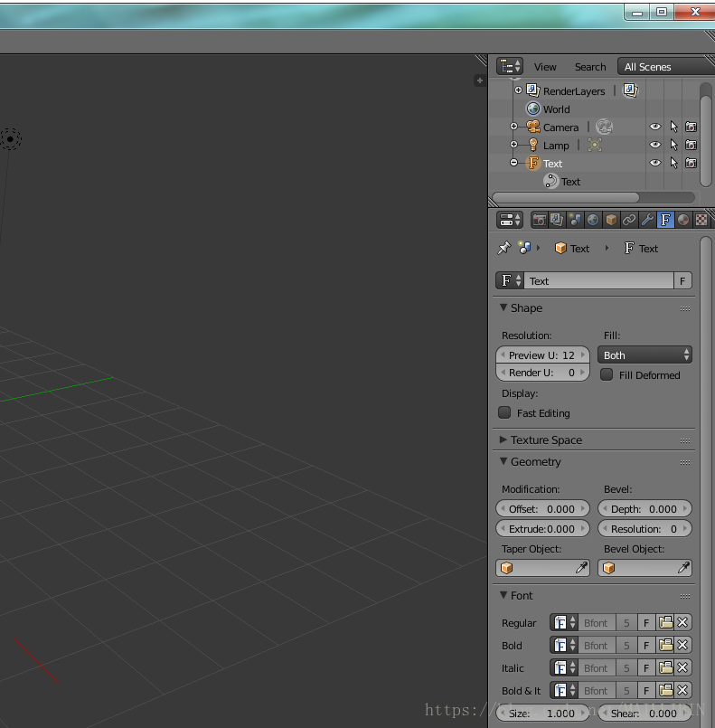The width and height of the screenshot is (715, 728).
Task: Expand the Lamp tree item
Action: pos(513,145)
